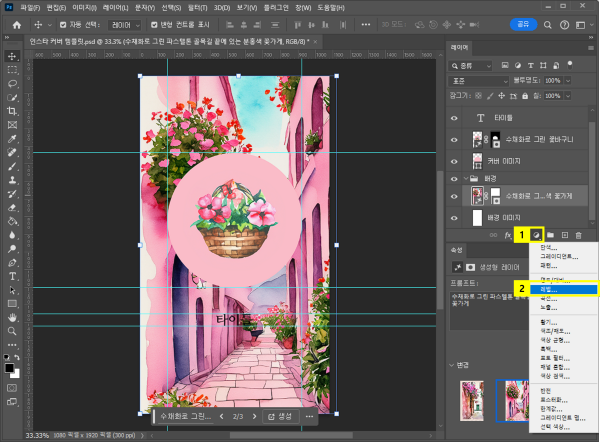Screen dimensions: 600x442
Task: Select the Zoom tool
Action: pos(12,329)
